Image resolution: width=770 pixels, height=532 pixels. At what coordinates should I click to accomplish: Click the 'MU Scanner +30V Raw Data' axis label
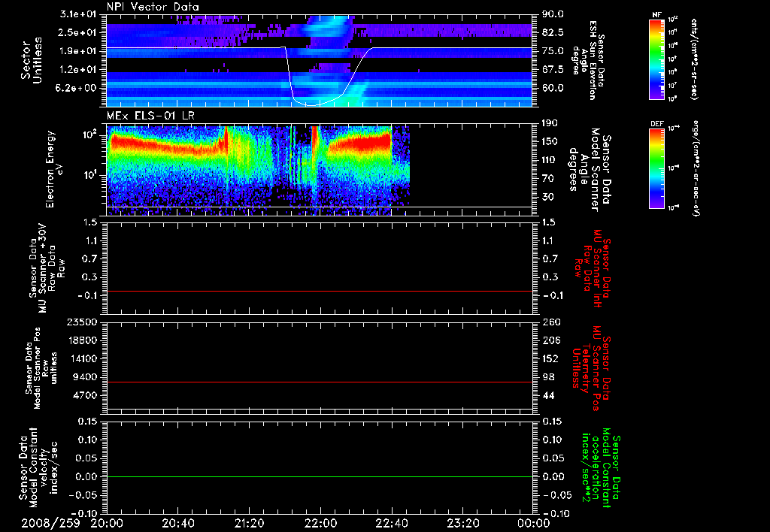click(47, 268)
